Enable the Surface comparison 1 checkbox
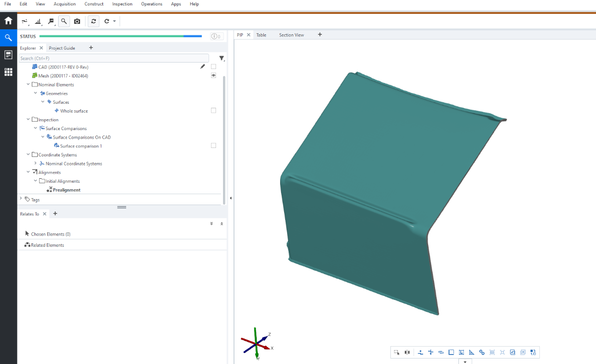Image resolution: width=596 pixels, height=364 pixels. (x=214, y=146)
